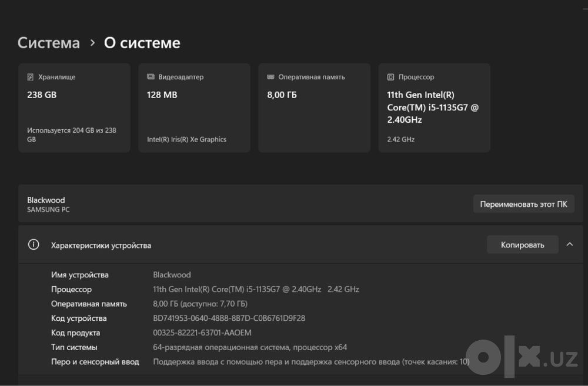Click the 238 GB total storage value
The width and height of the screenshot is (588, 386).
tap(42, 95)
